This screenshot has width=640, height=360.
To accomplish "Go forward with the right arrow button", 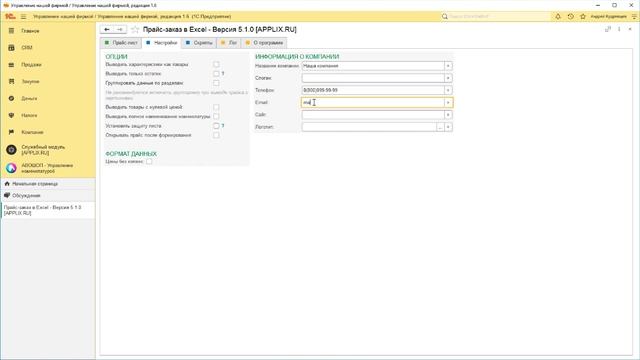I will [120, 29].
